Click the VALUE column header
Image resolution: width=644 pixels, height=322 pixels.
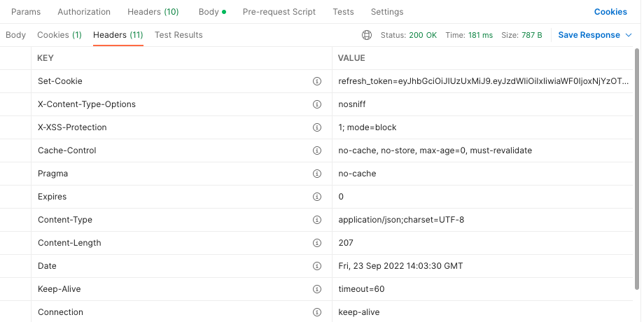[351, 58]
